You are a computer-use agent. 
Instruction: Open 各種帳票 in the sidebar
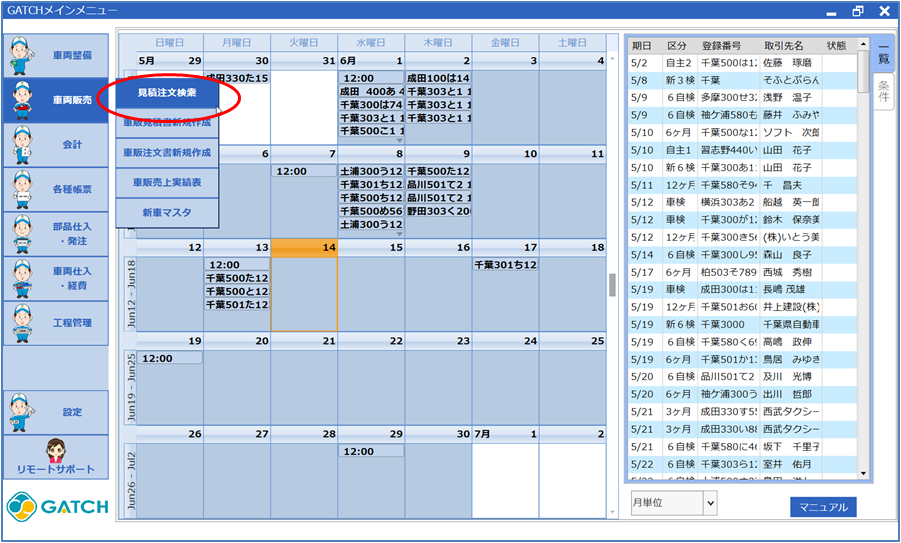point(55,188)
